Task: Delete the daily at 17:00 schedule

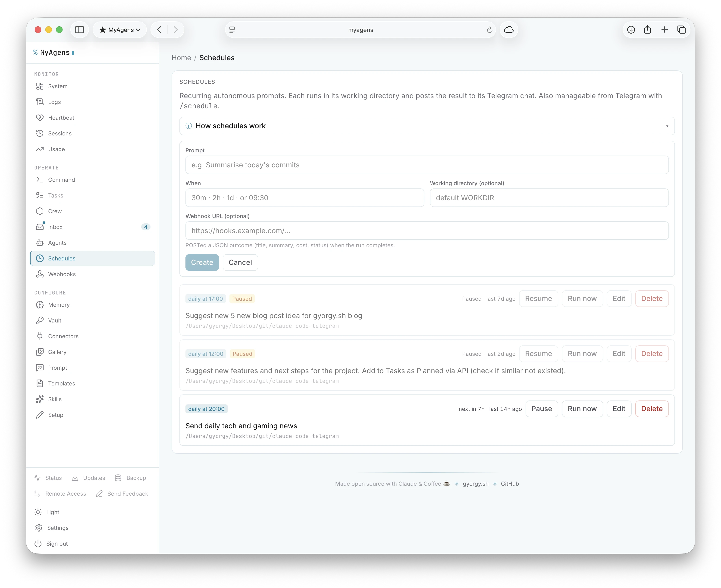Action: click(x=652, y=299)
